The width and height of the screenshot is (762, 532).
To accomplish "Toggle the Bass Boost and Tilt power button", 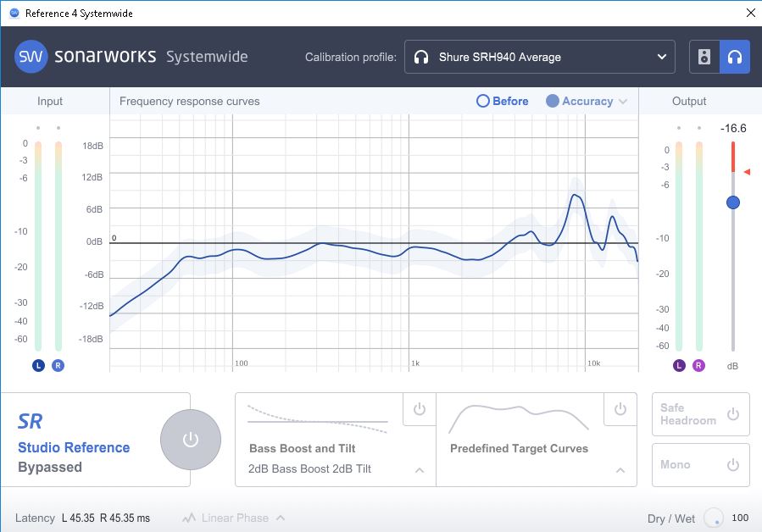I will coord(420,409).
